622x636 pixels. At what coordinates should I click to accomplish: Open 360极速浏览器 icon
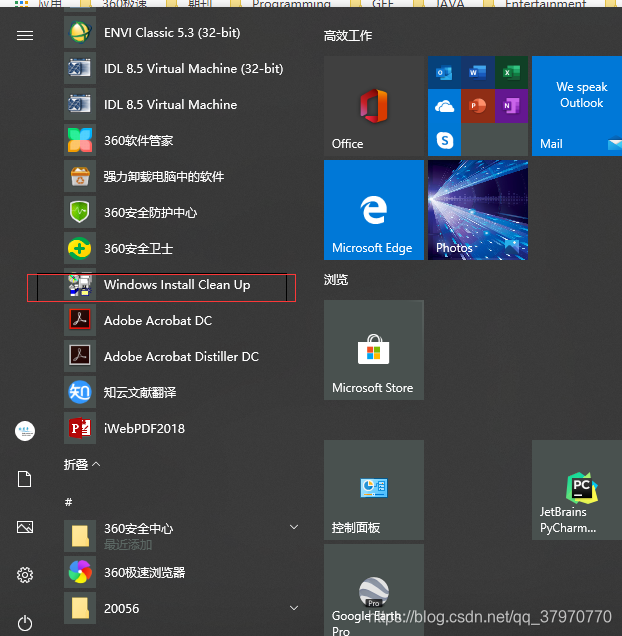pyautogui.click(x=80, y=572)
